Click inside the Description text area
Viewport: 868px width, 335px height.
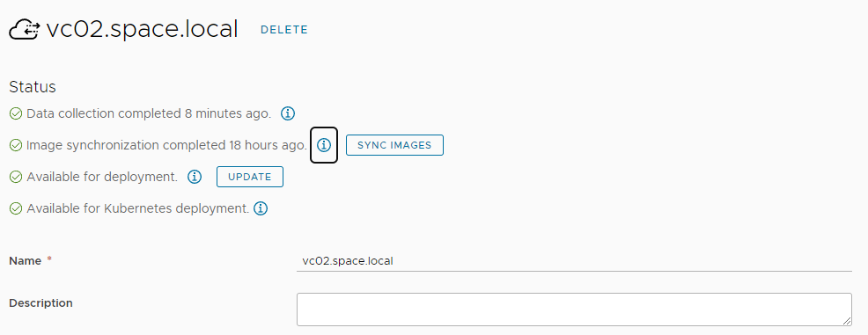[x=574, y=310]
